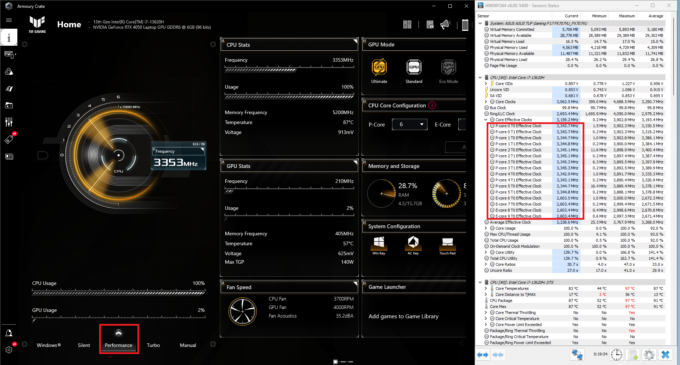The image size is (680, 365).
Task: Switch to the Turbo operating mode
Action: point(153,345)
